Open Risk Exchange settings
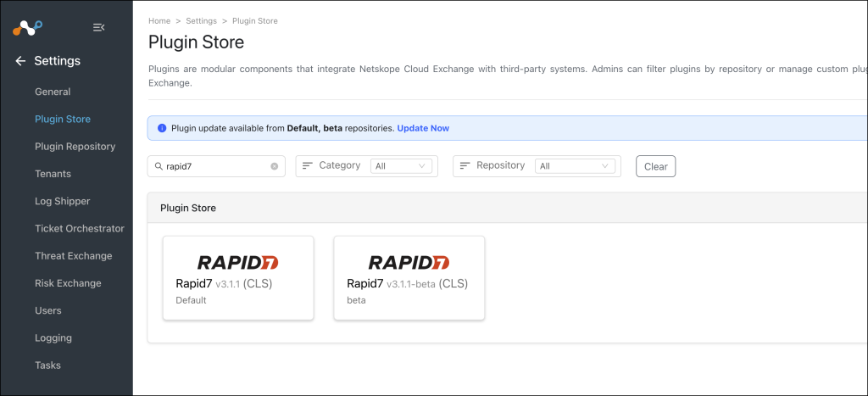 pos(68,283)
